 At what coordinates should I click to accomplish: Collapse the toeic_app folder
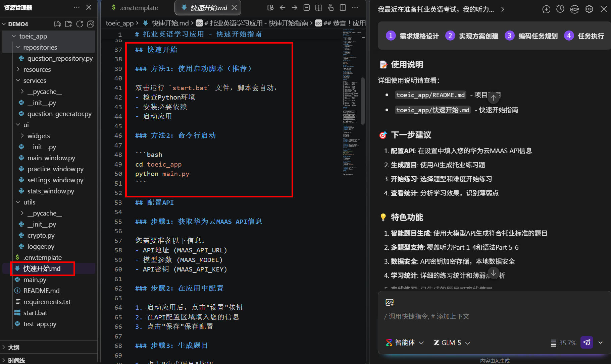pyautogui.click(x=14, y=36)
